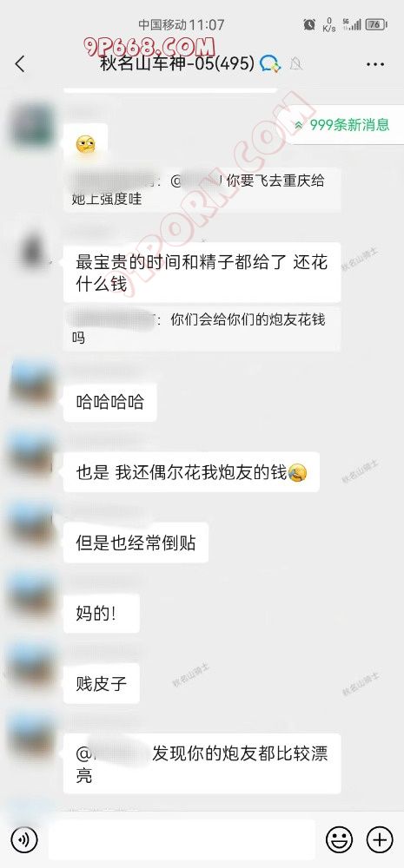The height and width of the screenshot is (868, 404).
Task: Tap the quoted reply about 重庆
Action: coord(202,189)
